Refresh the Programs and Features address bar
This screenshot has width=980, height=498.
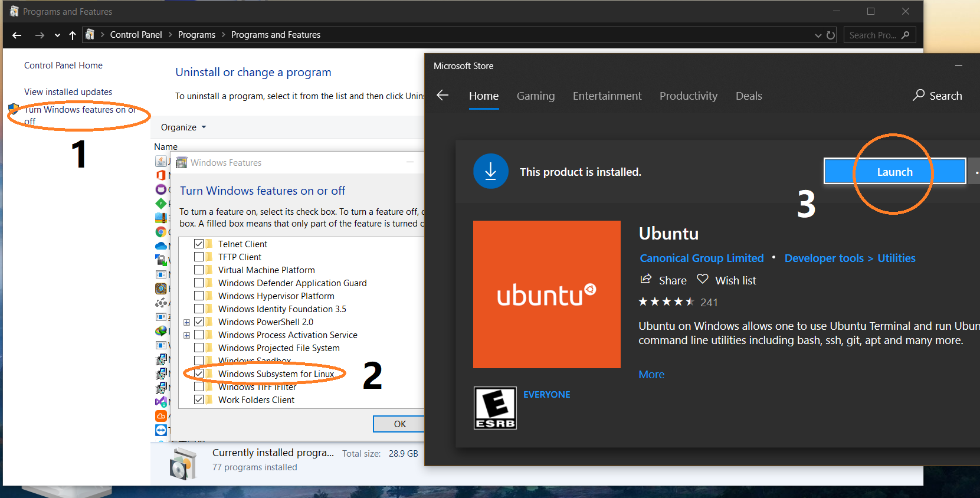coord(831,35)
